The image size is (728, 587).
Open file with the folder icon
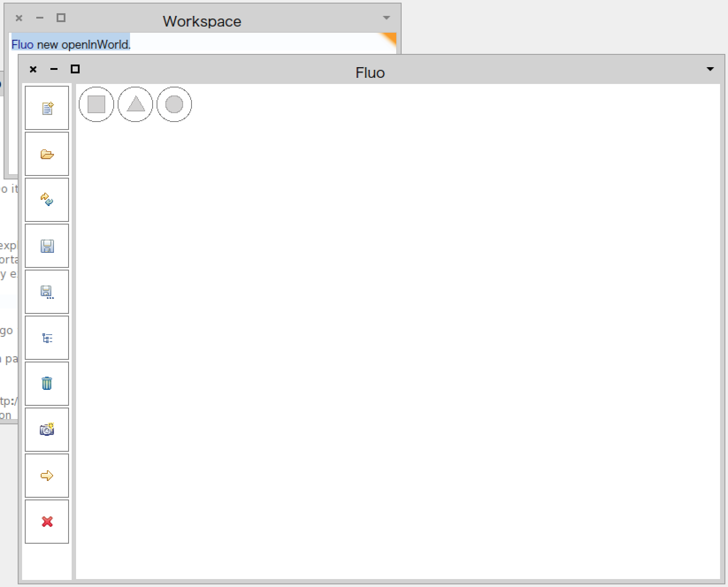47,154
